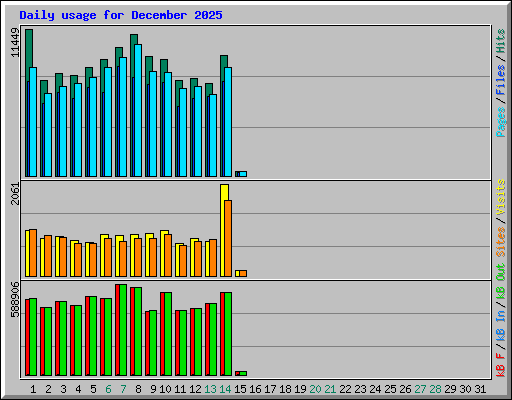Click the cyan pages bar for day 8

point(138,110)
